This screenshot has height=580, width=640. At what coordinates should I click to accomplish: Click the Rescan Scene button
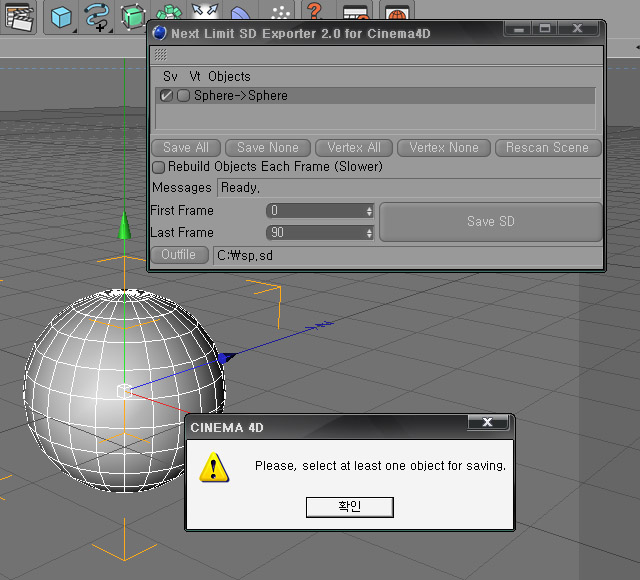[548, 148]
